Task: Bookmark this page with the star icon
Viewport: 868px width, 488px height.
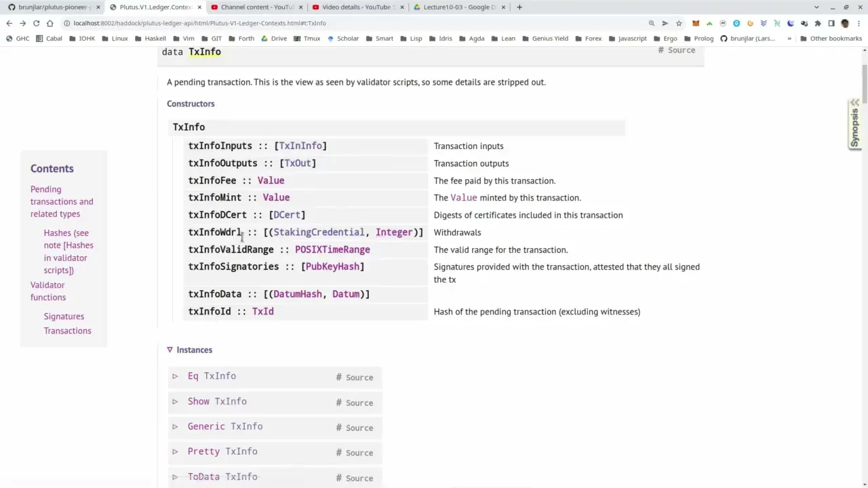Action: (679, 23)
